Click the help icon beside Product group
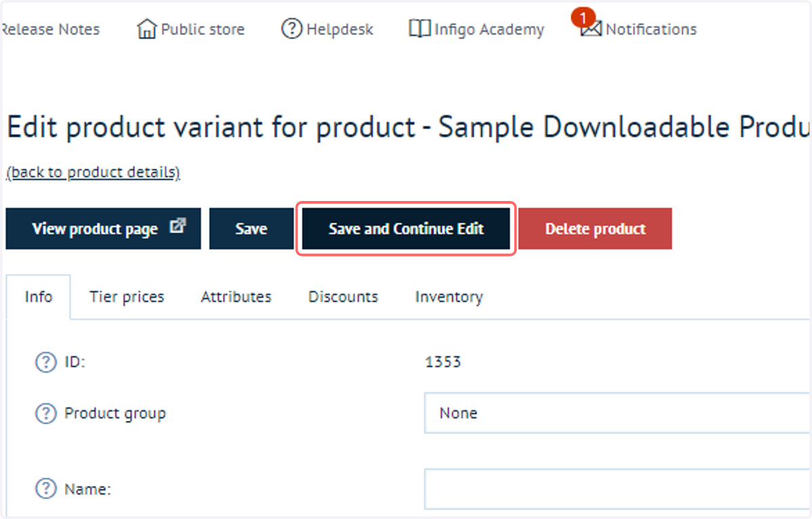This screenshot has height=519, width=812. pos(45,413)
